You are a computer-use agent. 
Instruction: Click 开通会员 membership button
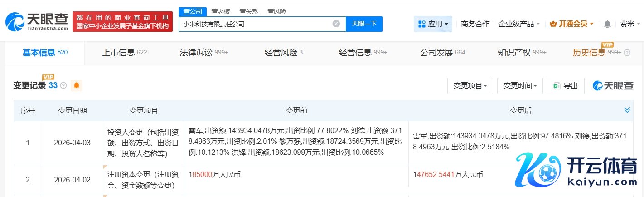coord(571,24)
